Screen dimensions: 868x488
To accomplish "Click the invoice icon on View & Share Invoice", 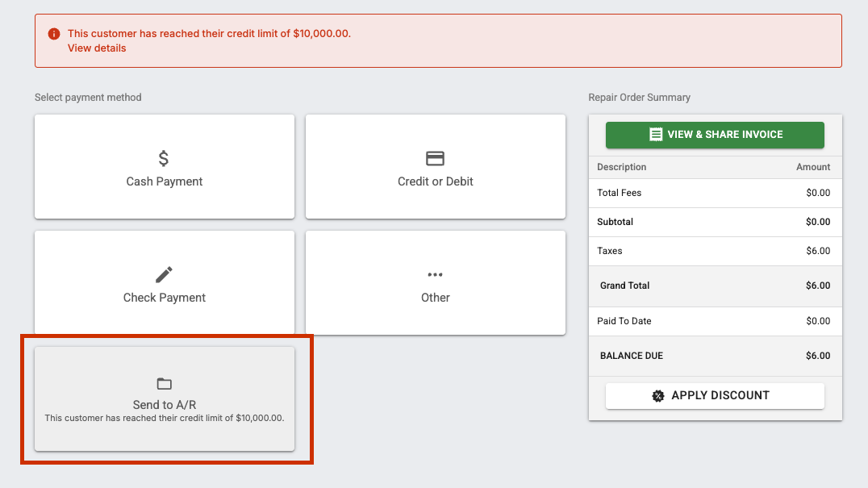I will click(x=656, y=135).
